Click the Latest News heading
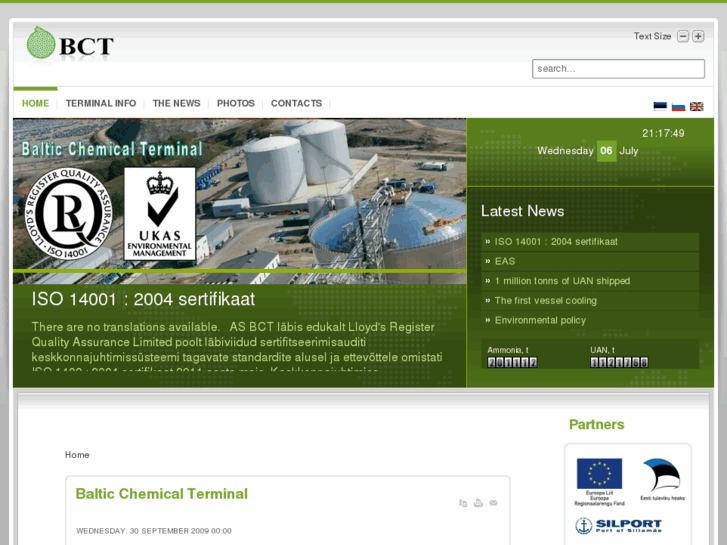The width and height of the screenshot is (727, 545). tap(522, 211)
